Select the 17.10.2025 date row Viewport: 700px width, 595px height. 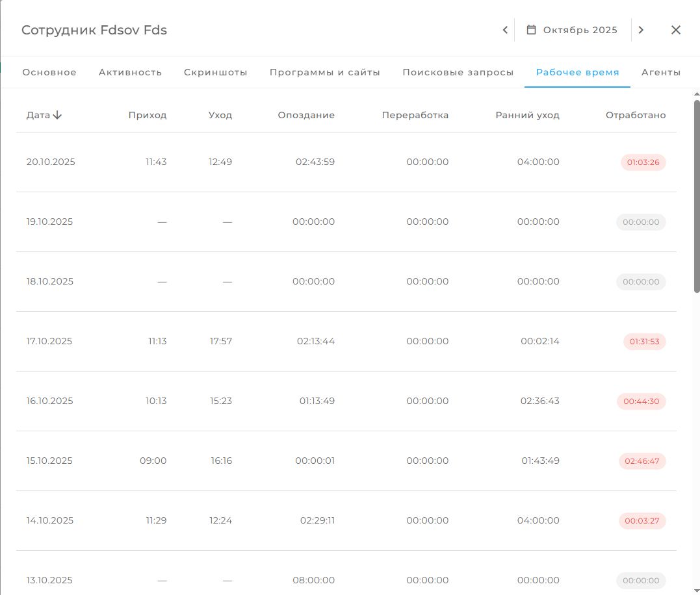49,341
